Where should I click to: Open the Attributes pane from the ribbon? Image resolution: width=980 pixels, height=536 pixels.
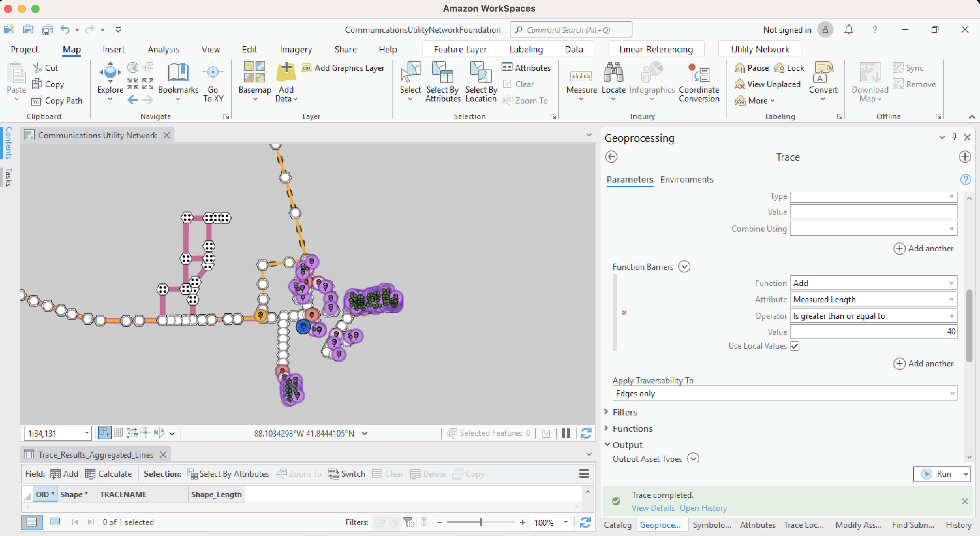526,68
